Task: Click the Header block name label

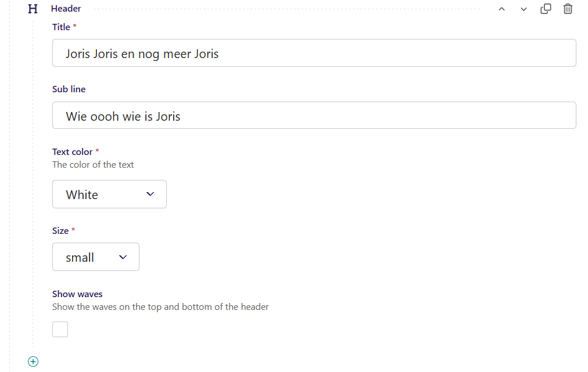Action: 66,9
